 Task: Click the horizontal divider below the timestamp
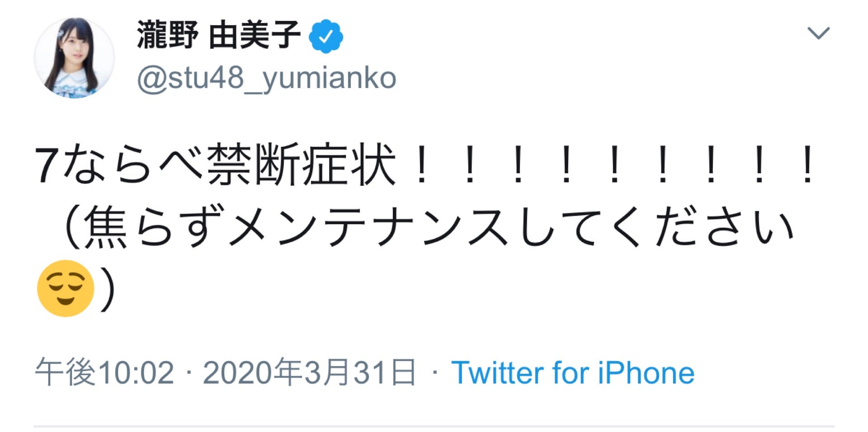click(x=434, y=426)
